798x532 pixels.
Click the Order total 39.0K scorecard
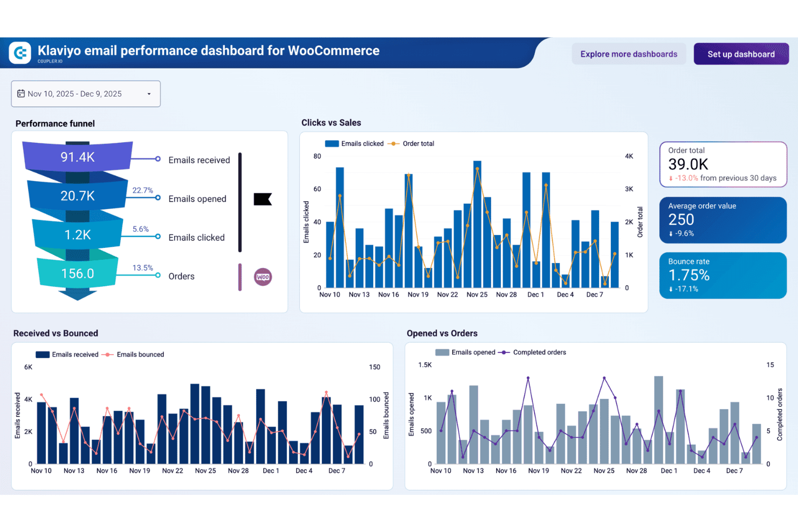click(723, 164)
